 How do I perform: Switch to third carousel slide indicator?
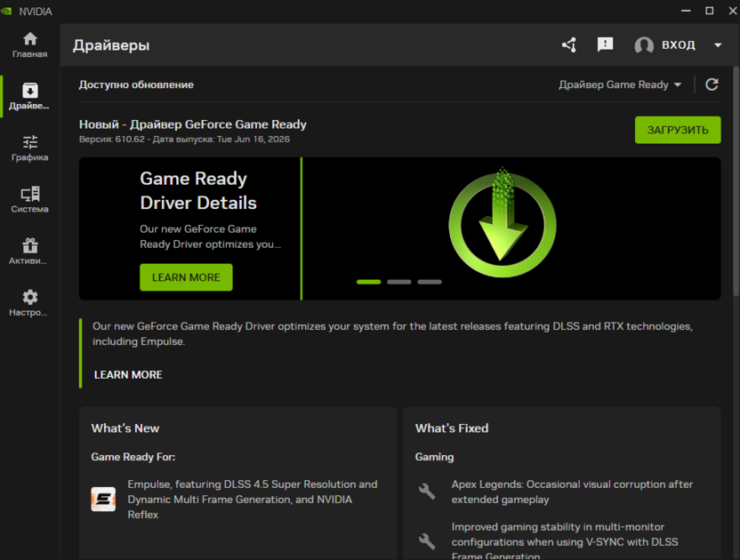pos(430,282)
